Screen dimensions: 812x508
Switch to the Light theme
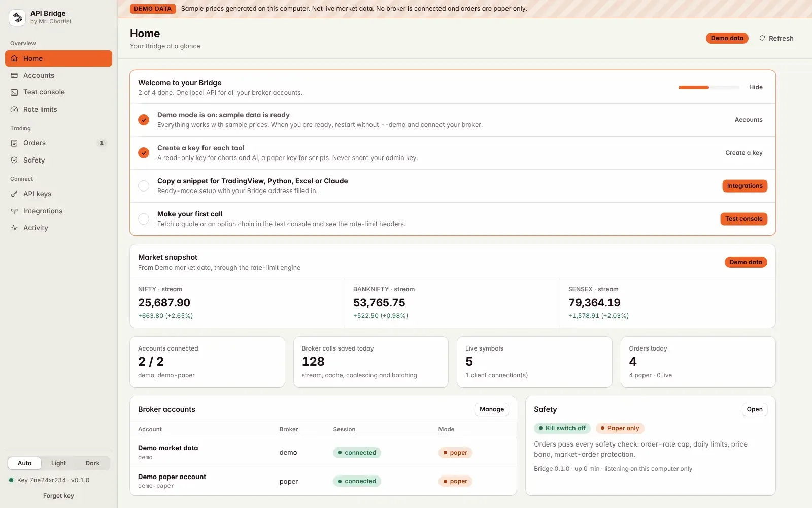[x=58, y=463]
